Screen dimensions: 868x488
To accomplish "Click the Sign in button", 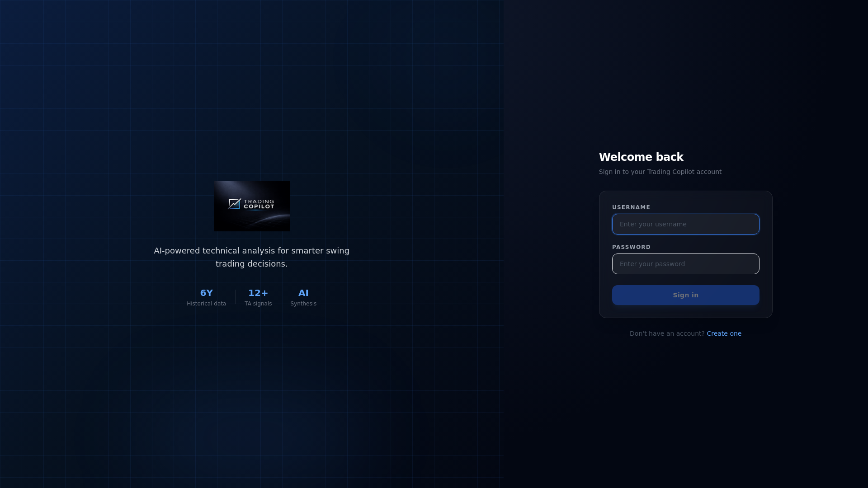I will [685, 295].
